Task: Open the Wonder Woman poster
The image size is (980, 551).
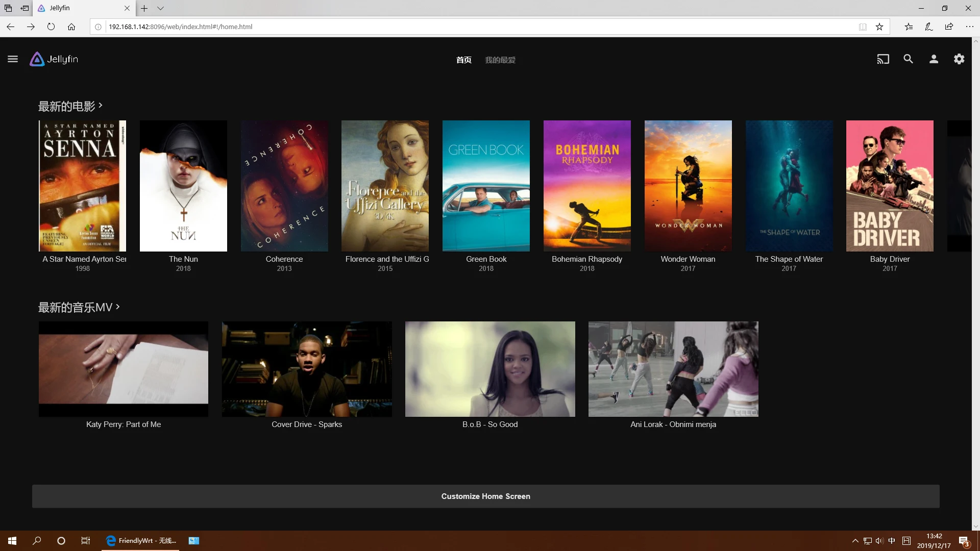Action: [688, 186]
